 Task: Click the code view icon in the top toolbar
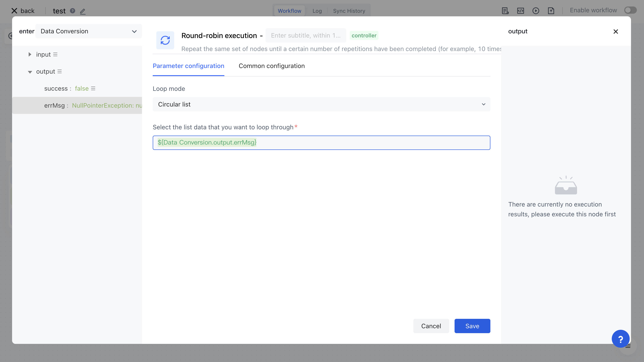(x=520, y=11)
